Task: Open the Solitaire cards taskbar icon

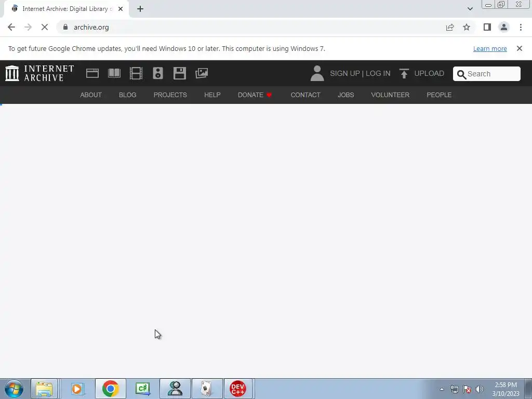Action: pos(207,389)
